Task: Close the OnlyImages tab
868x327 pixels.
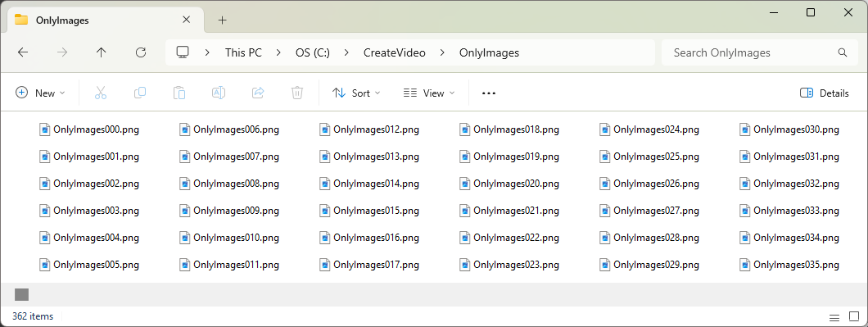Action: (187, 20)
